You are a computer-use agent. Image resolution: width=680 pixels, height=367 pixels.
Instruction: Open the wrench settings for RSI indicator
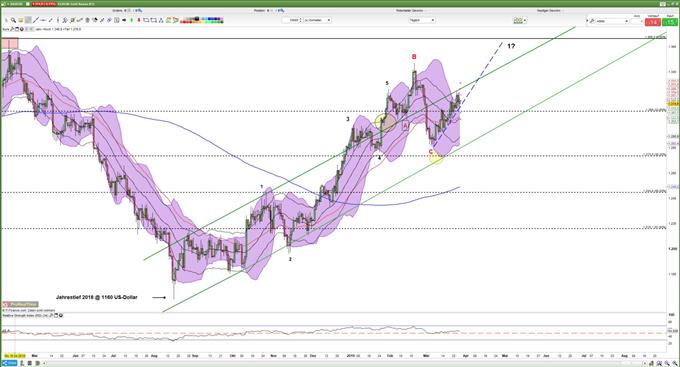pyautogui.click(x=51, y=315)
